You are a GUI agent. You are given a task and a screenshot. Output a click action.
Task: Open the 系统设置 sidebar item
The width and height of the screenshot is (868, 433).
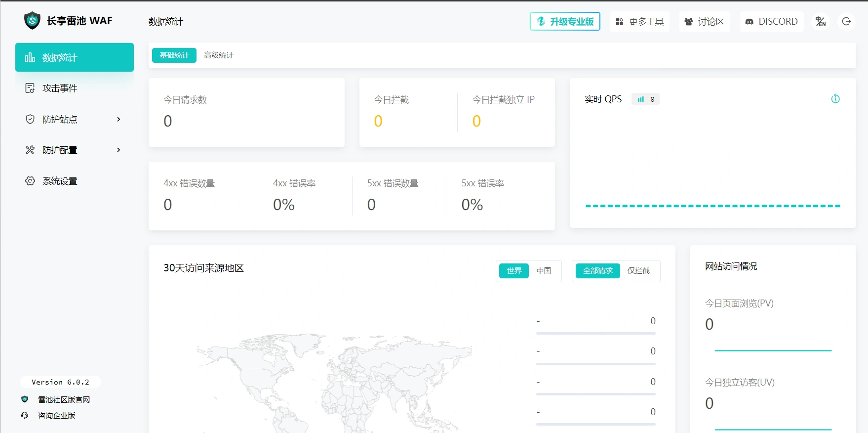pyautogui.click(x=75, y=181)
